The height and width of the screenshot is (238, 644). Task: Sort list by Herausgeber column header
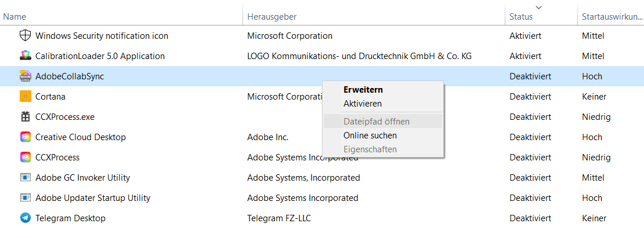click(272, 17)
